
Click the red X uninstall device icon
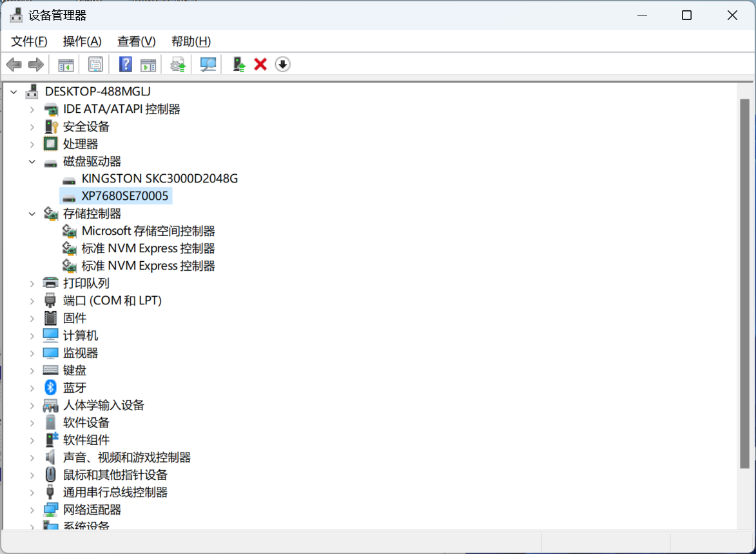pyautogui.click(x=260, y=64)
